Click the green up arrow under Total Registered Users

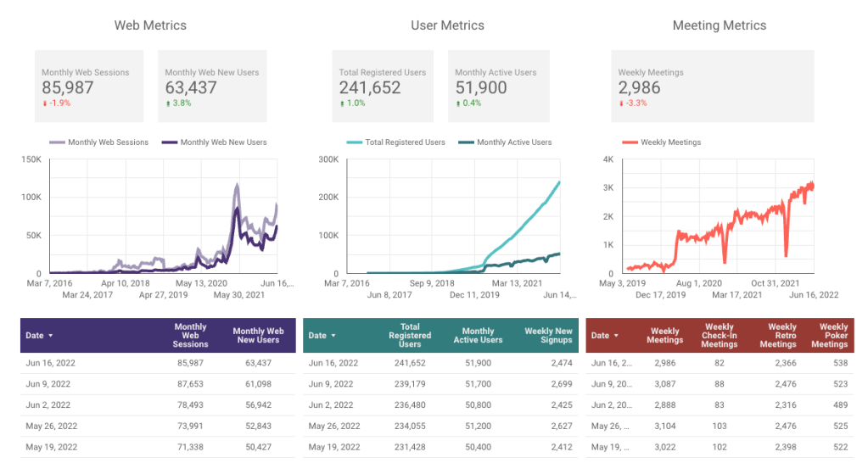(342, 103)
